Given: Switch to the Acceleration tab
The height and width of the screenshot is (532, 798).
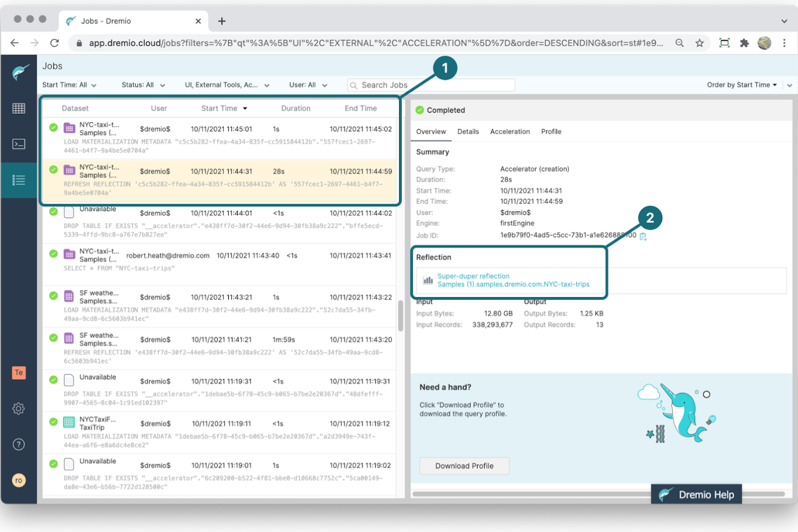Looking at the screenshot, I should coord(510,131).
